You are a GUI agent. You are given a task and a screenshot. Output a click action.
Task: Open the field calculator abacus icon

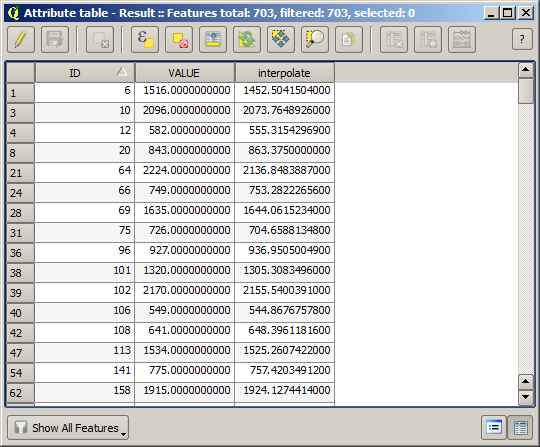462,40
